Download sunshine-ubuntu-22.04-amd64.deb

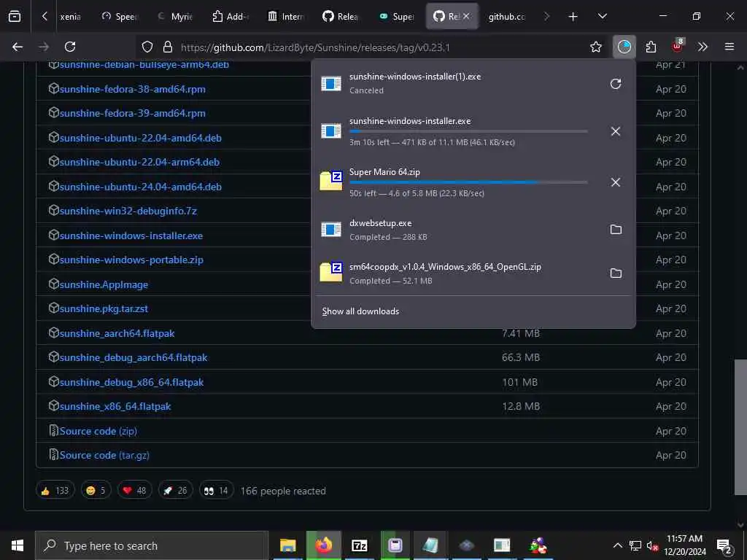[141, 138]
